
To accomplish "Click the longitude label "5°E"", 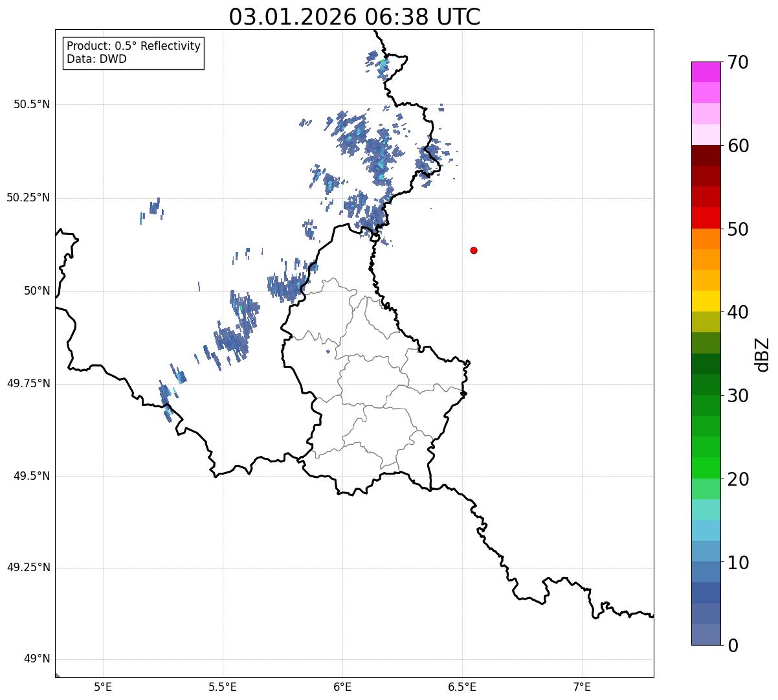I will coord(103,686).
